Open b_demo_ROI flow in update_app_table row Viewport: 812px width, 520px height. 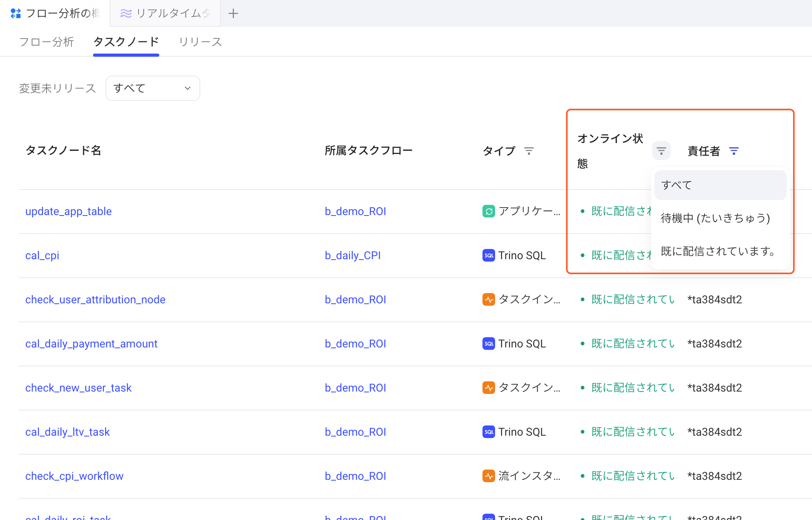click(x=356, y=211)
